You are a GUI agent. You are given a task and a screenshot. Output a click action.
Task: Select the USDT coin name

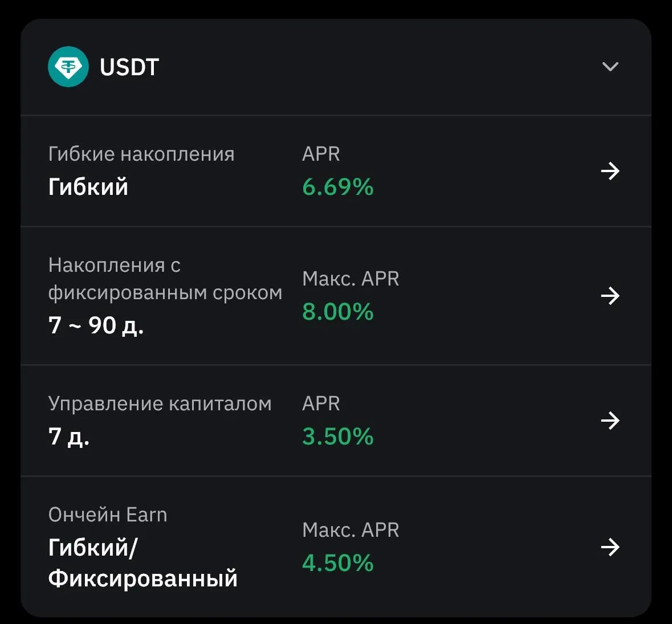pos(129,67)
